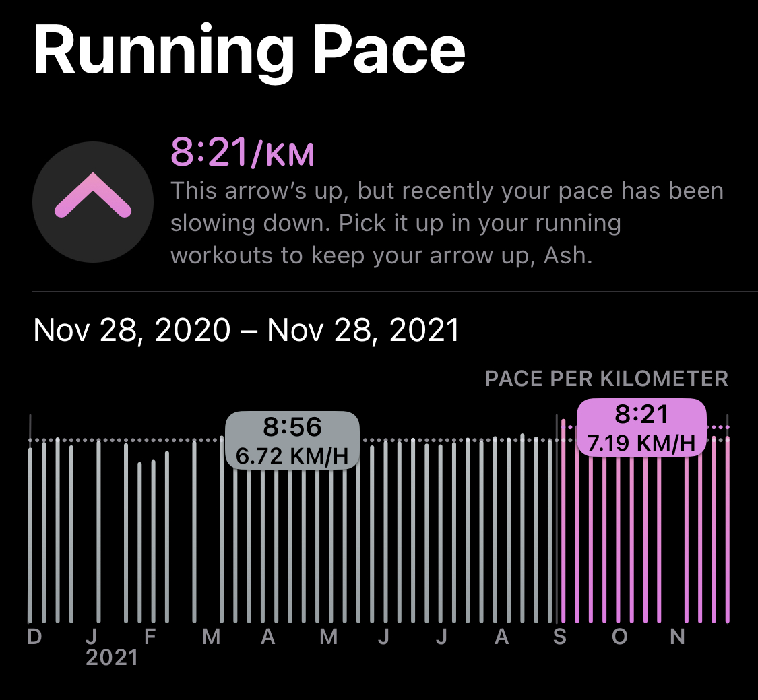Open the 8:21 pink pace callout badge
This screenshot has width=758, height=700.
[x=639, y=426]
